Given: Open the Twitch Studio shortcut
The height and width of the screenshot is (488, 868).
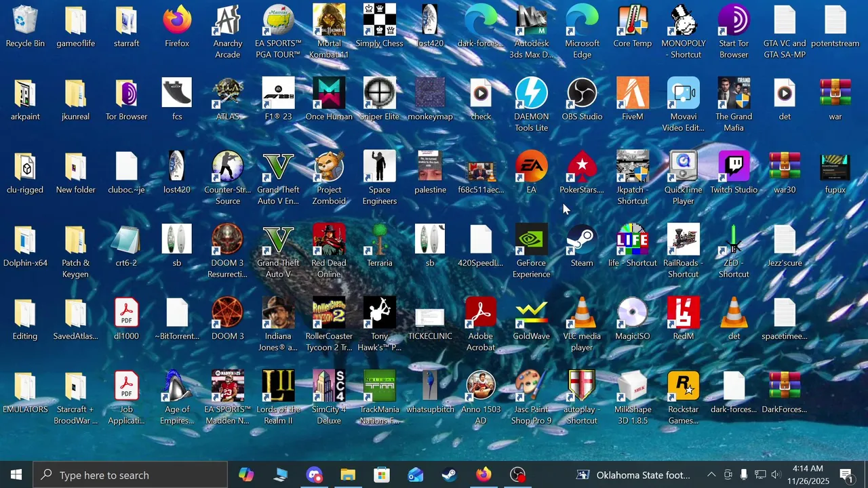Looking at the screenshot, I should pos(734,174).
